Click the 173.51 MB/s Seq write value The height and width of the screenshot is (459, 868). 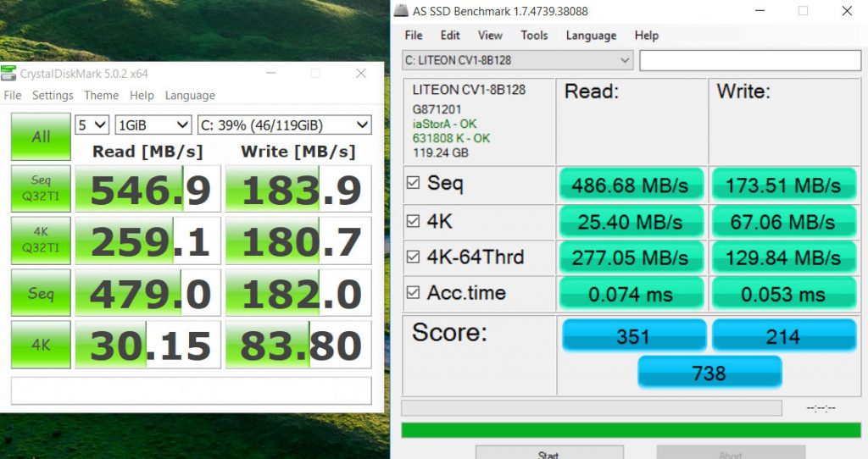click(x=783, y=185)
